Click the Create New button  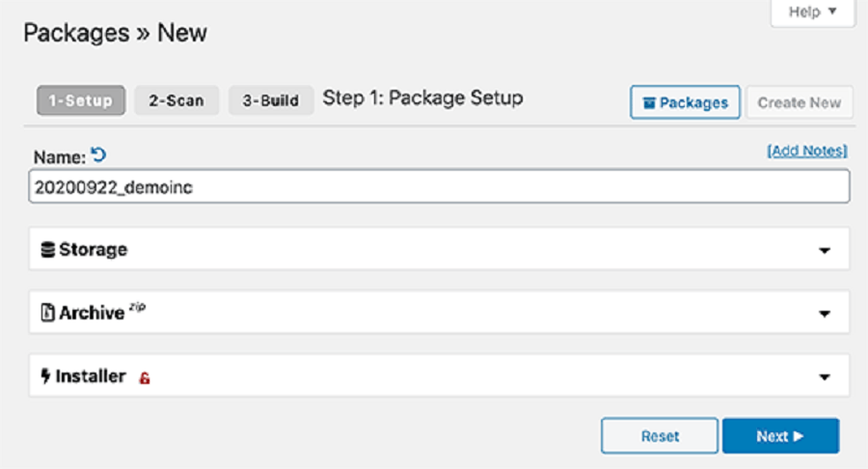(x=800, y=102)
